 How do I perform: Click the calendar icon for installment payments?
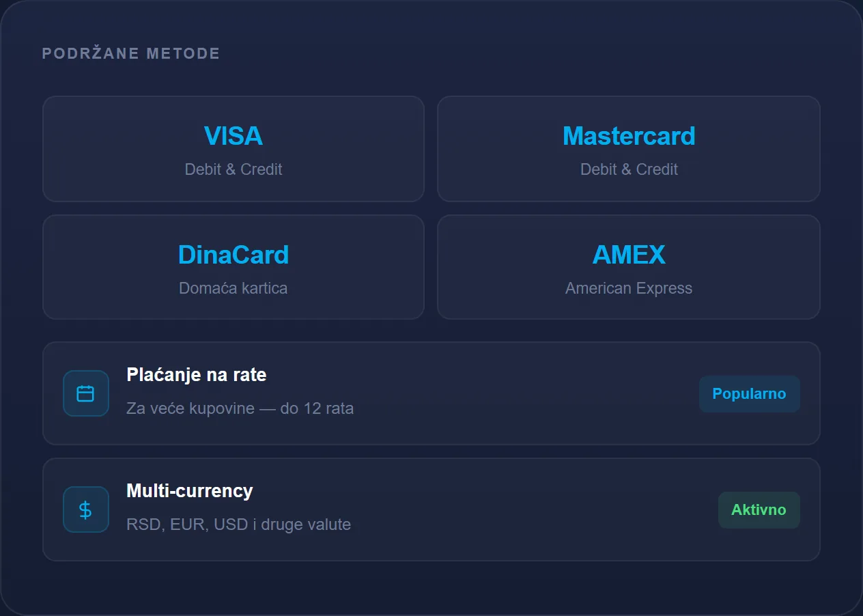click(85, 393)
